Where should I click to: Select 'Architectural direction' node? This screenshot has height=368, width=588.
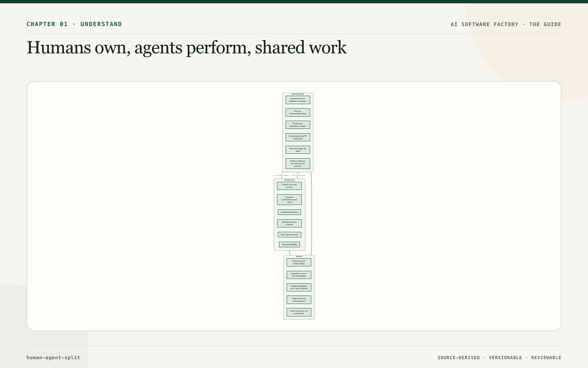pos(289,212)
